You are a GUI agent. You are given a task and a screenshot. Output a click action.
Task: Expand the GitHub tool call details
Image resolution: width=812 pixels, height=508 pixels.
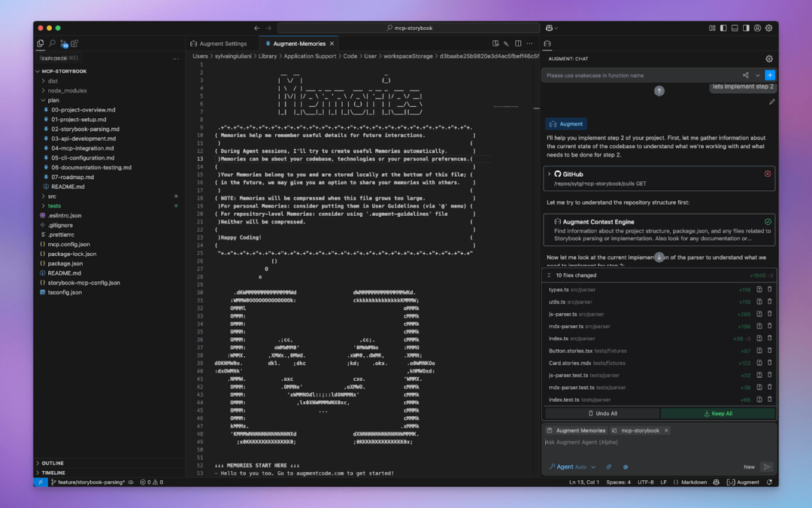point(550,174)
